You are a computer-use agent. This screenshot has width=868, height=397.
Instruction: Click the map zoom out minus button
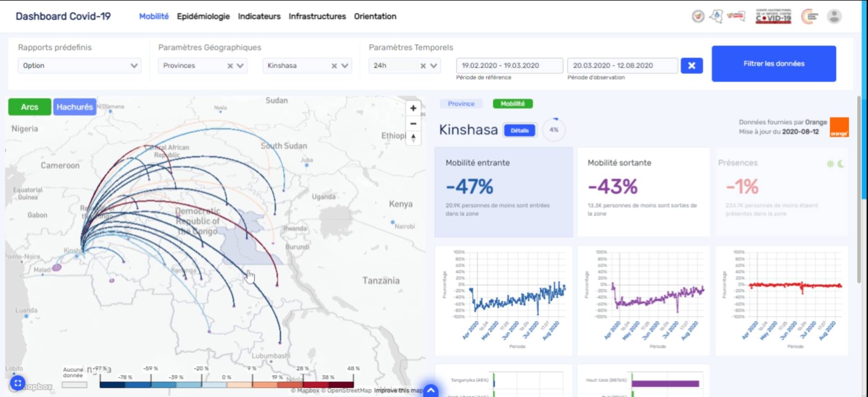(413, 124)
